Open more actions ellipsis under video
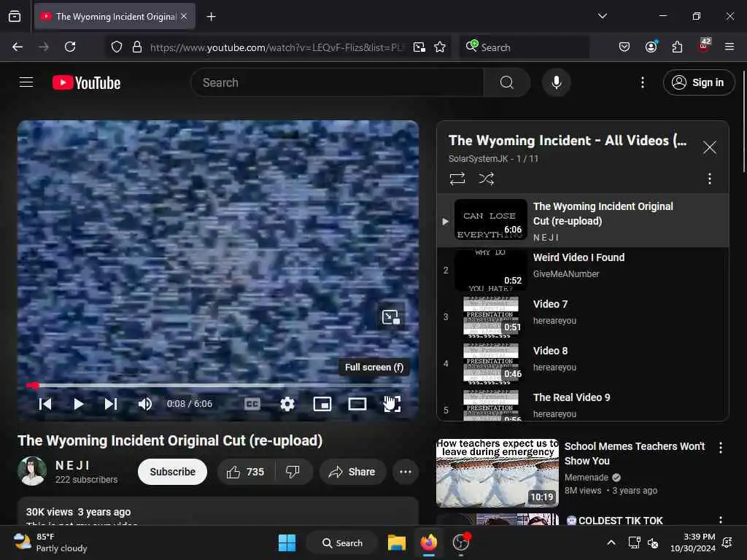This screenshot has width=747, height=560. pos(406,472)
